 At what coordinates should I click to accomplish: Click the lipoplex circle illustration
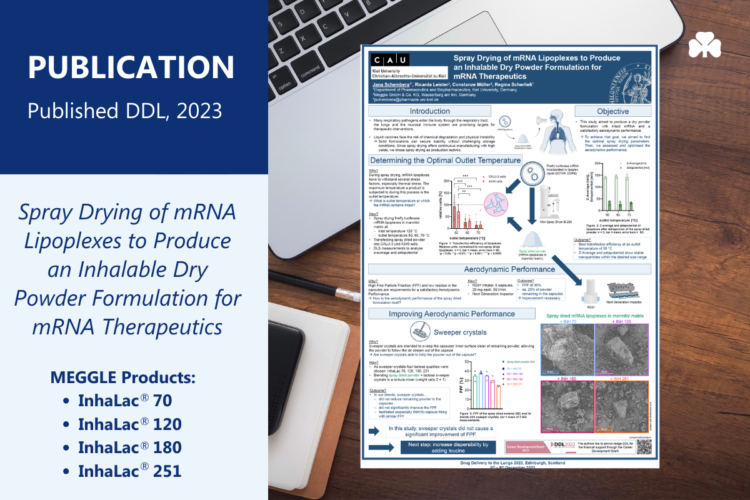point(531,173)
